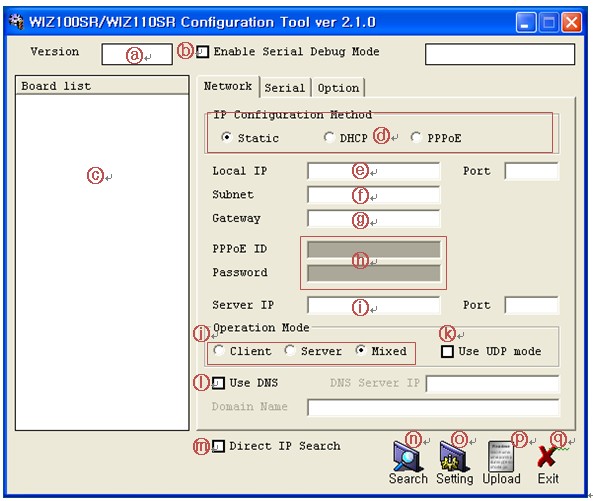Enable Serial Debug Mode checkbox
This screenshot has width=593, height=501.
[203, 51]
